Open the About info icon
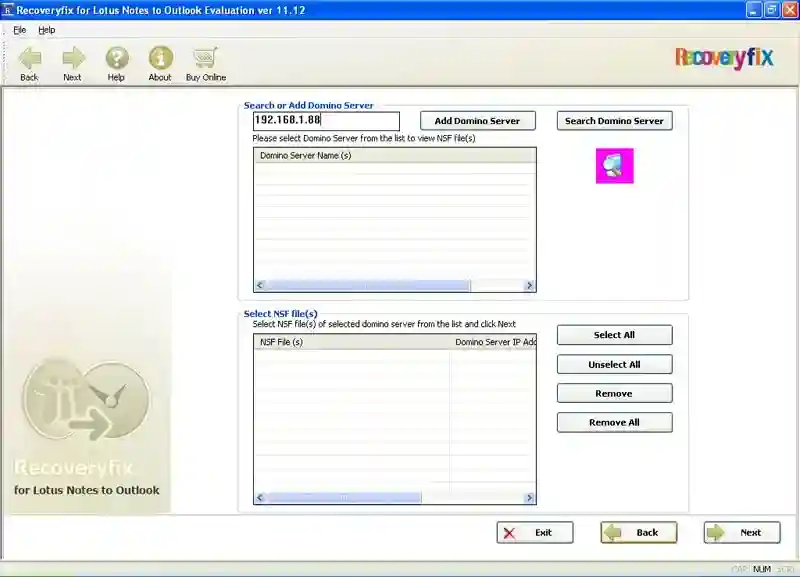Image resolution: width=800 pixels, height=577 pixels. (x=160, y=59)
